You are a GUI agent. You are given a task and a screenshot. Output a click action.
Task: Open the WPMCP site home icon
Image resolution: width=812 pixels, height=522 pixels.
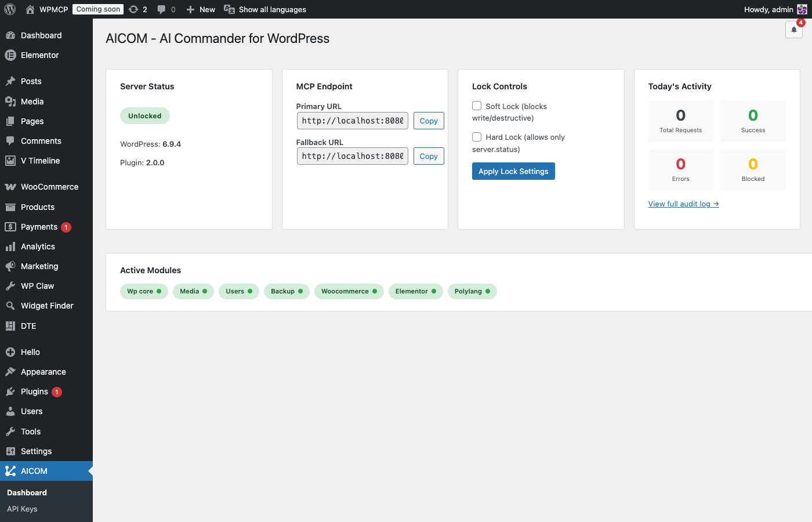pos(30,9)
